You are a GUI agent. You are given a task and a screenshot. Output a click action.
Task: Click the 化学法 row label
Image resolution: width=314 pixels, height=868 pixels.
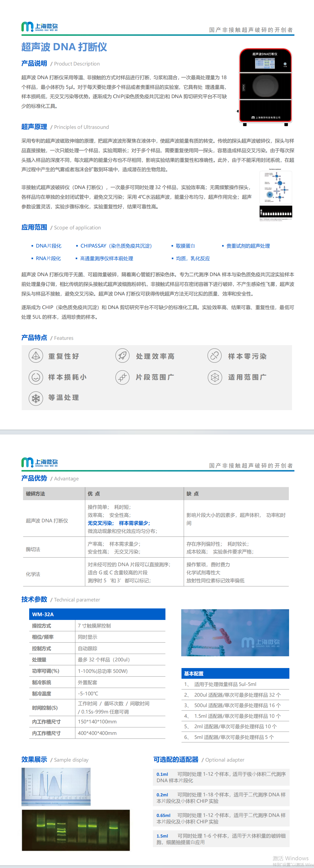pyautogui.click(x=33, y=574)
